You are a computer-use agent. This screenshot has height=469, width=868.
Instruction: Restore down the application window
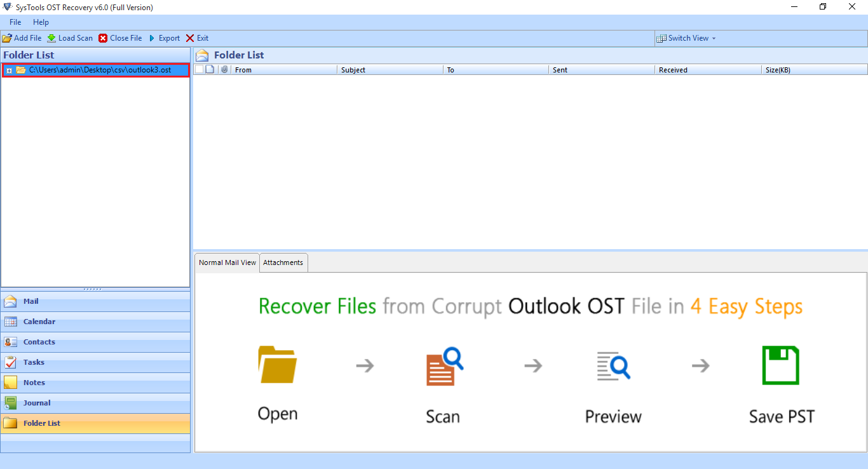click(823, 7)
